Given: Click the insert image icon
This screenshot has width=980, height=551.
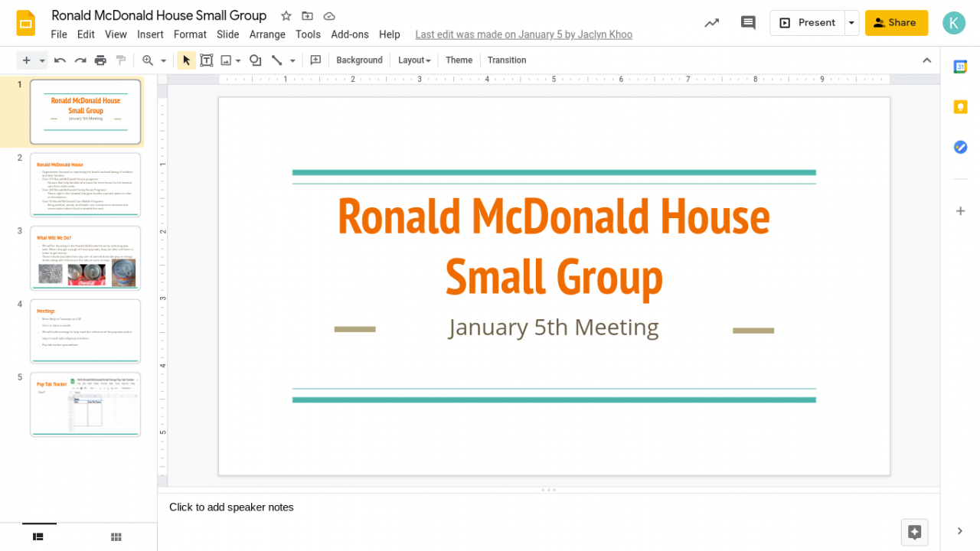Looking at the screenshot, I should (226, 60).
